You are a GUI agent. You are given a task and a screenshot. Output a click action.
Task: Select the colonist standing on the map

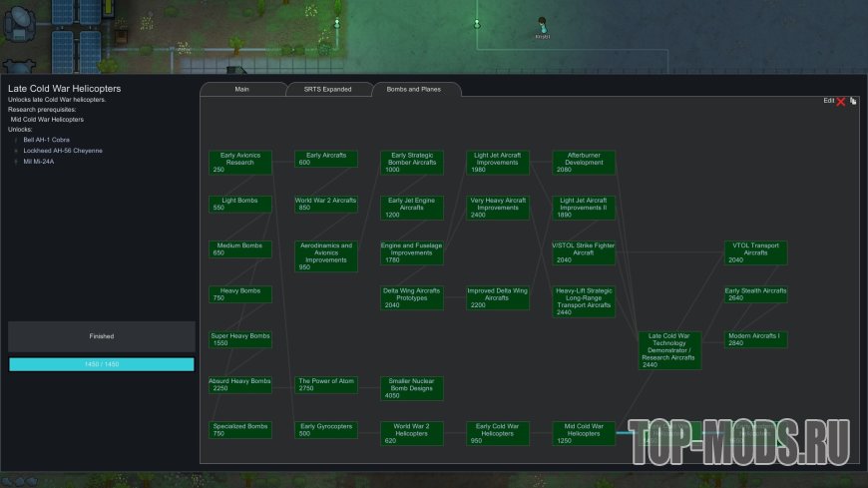point(543,24)
